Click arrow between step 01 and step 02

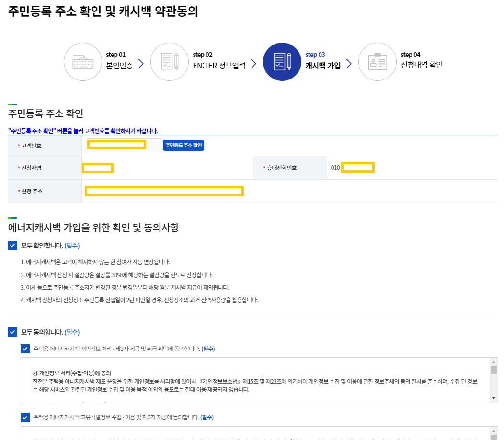click(141, 62)
